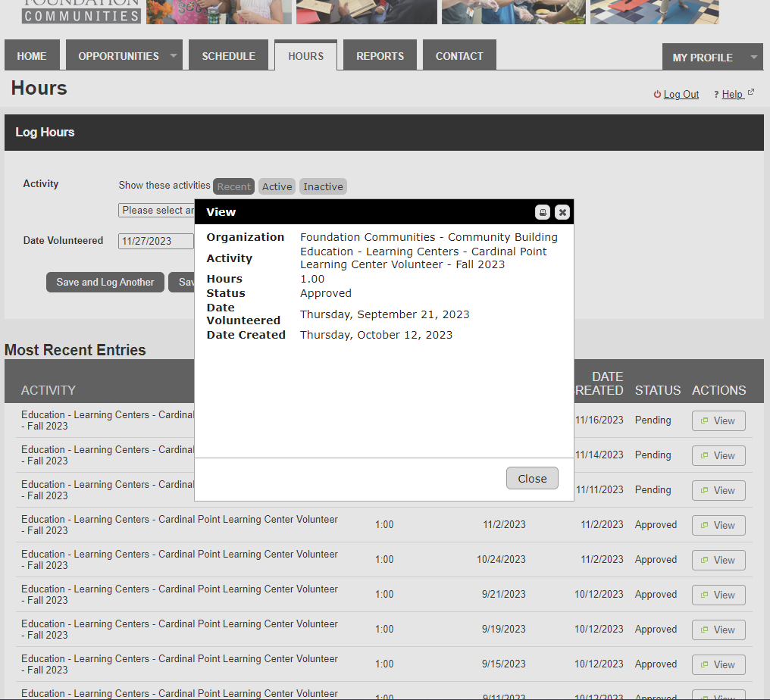Open the Reports tab
This screenshot has width=770, height=700.
(380, 55)
